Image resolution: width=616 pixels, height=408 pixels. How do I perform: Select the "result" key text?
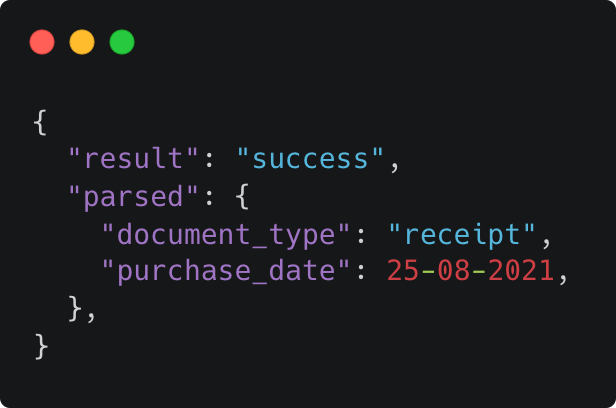pos(133,158)
